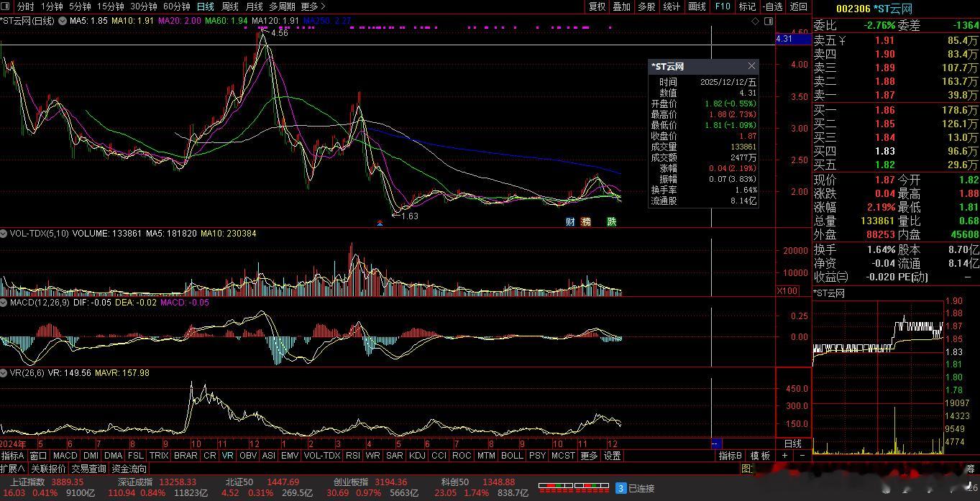Switch the indicator to BOLL

tap(512, 456)
